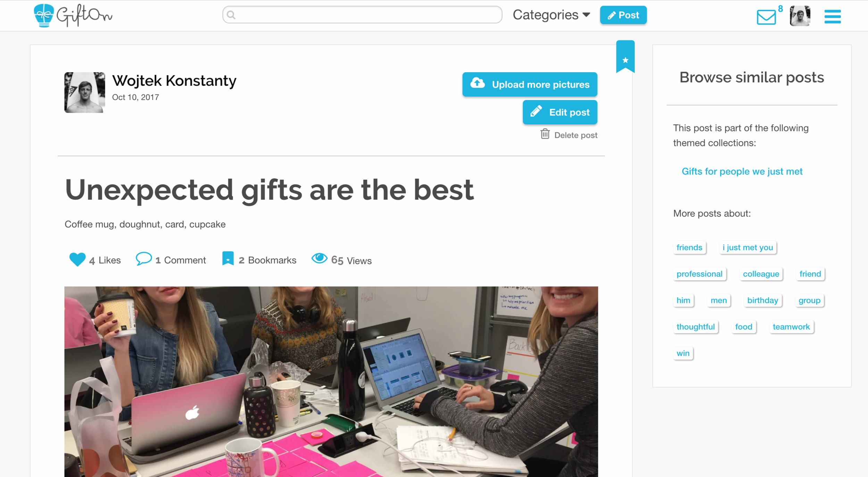Open the teamwork tag posts
This screenshot has height=477, width=868.
(x=791, y=327)
